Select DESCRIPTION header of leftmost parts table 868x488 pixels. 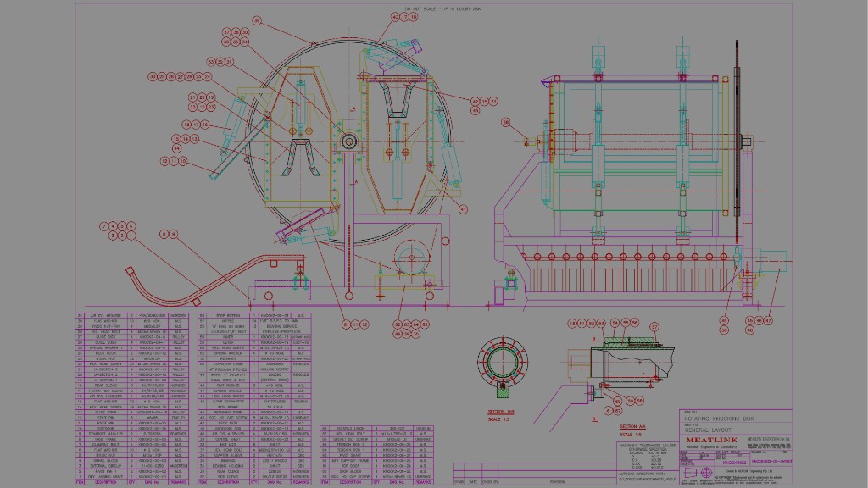(105, 482)
